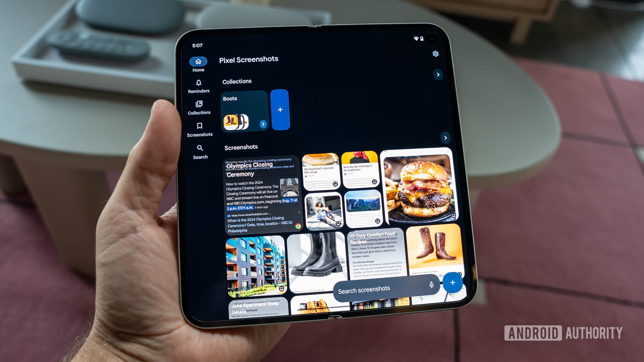Navigate to Screenshots section
Screen dimensions: 644x362
[x=199, y=130]
